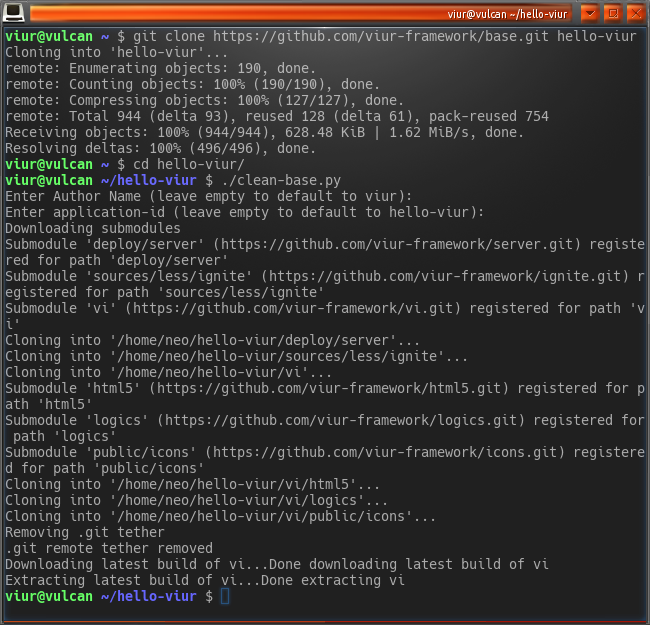The width and height of the screenshot is (650, 625).
Task: Click the "./clean-base.py" command
Action: pyautogui.click(x=281, y=181)
